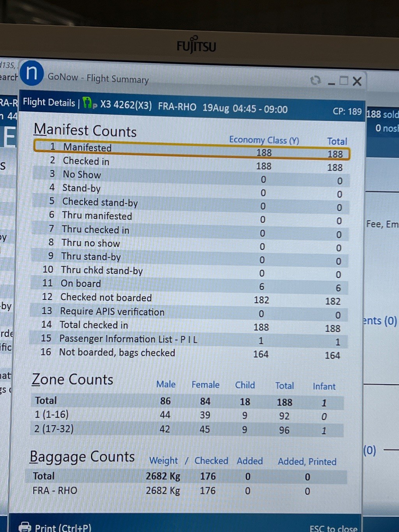Select zone 2 (17-32) row
399x532 pixels.
coord(187,429)
